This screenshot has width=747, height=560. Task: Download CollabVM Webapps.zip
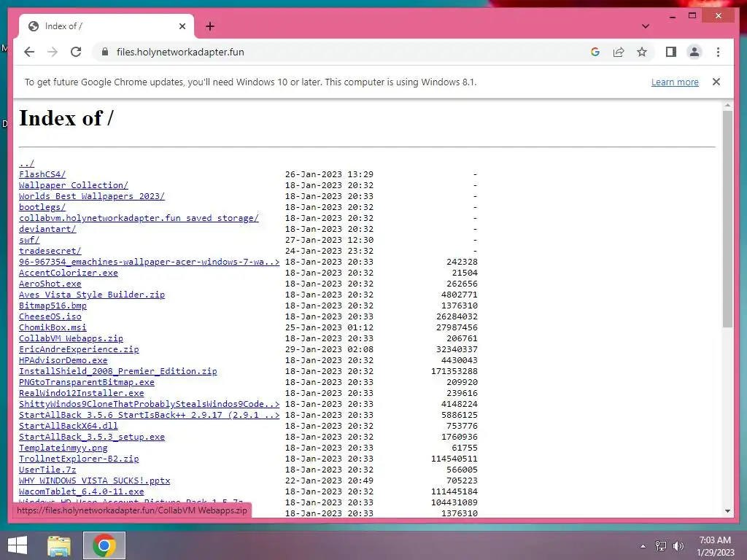pos(71,338)
